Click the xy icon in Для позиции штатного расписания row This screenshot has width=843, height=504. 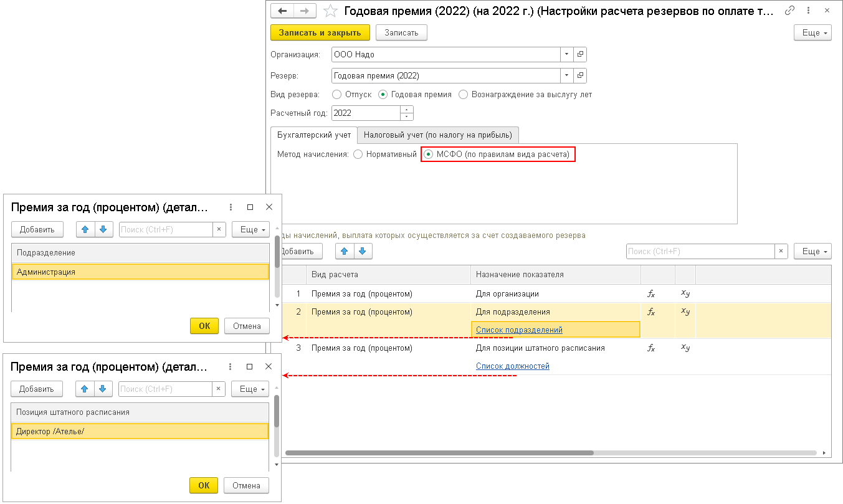tap(685, 348)
